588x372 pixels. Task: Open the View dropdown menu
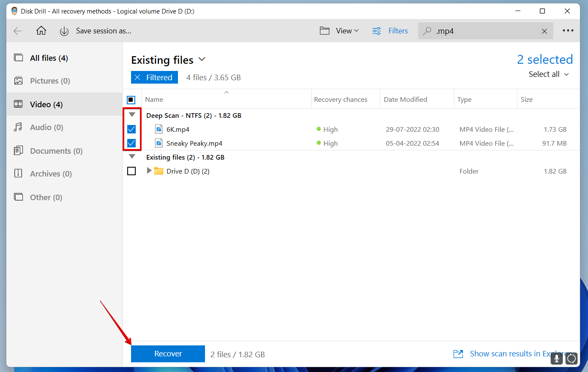pyautogui.click(x=347, y=31)
